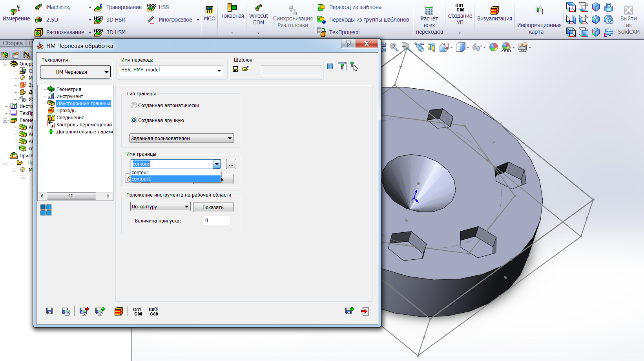Expand the Многоосевое dropdown arrow
Screen dimensions: 644x361
pos(198,20)
